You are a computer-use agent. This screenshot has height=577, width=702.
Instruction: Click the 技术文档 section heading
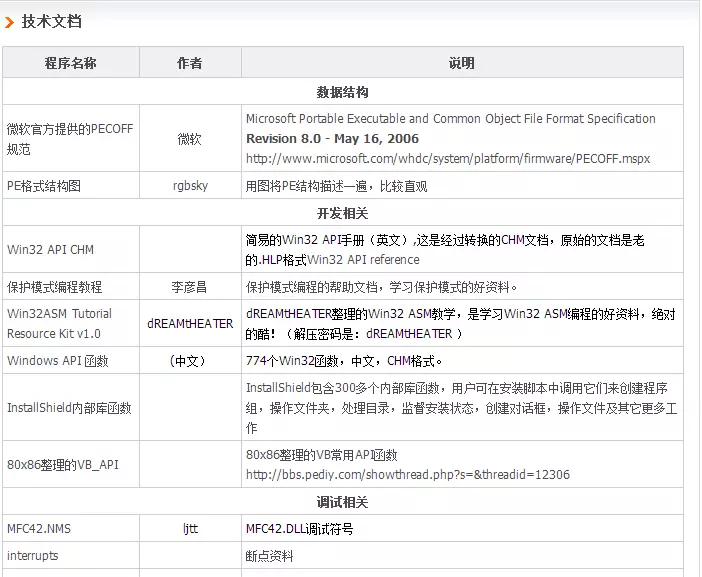(x=51, y=21)
